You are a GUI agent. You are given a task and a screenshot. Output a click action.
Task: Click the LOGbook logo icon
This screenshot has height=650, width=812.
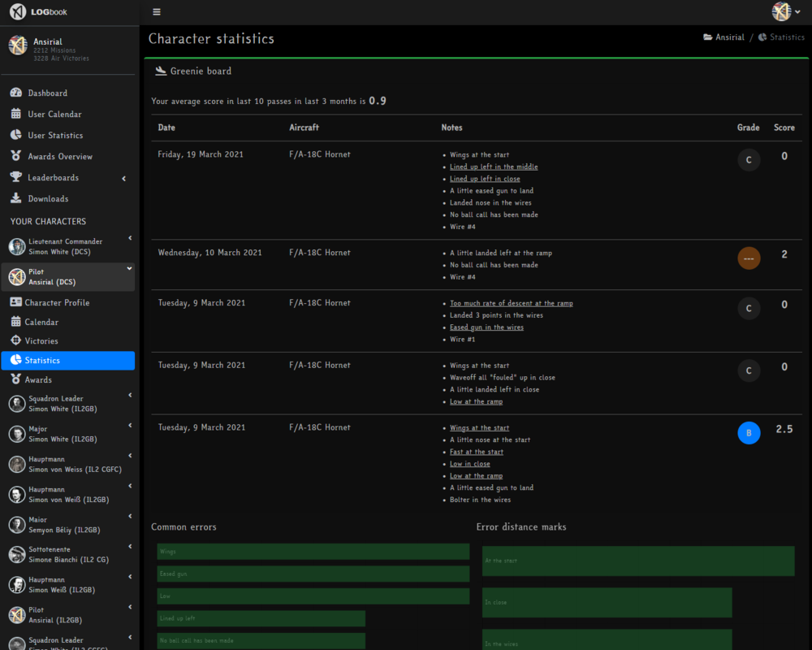(18, 12)
